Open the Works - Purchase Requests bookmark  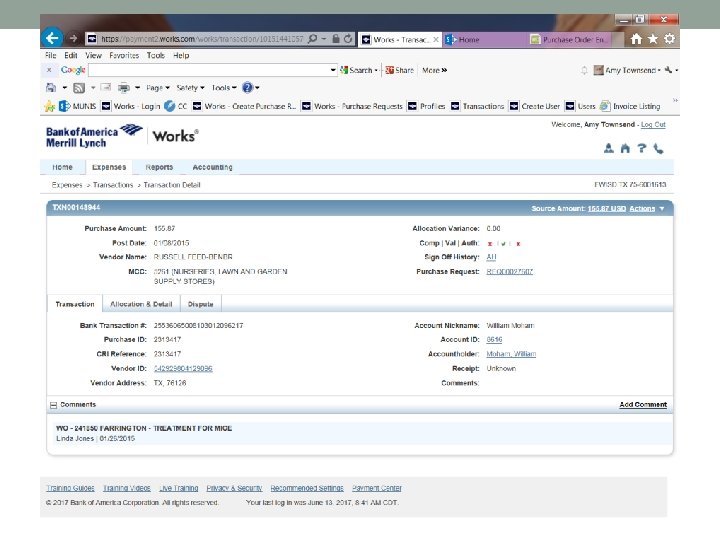coord(352,106)
